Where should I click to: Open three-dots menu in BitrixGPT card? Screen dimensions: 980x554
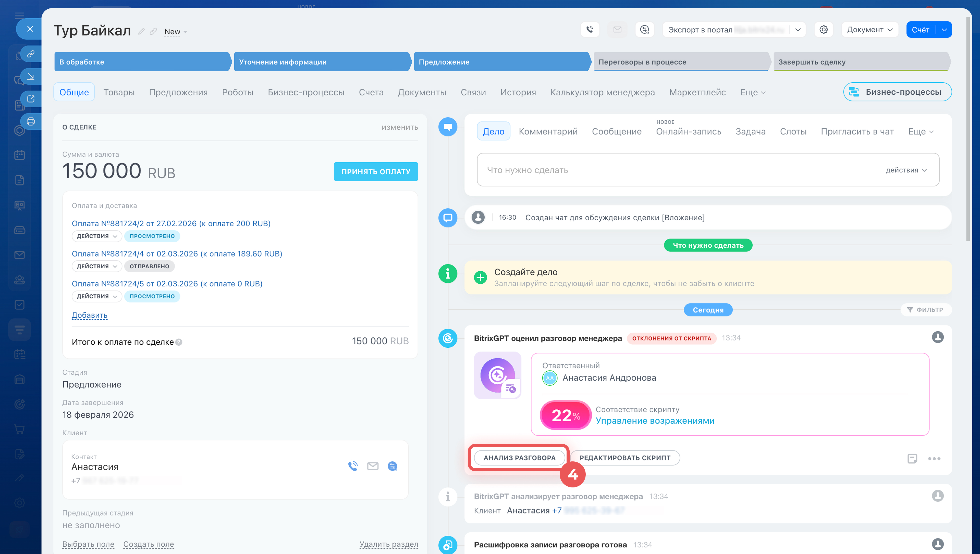tap(934, 459)
